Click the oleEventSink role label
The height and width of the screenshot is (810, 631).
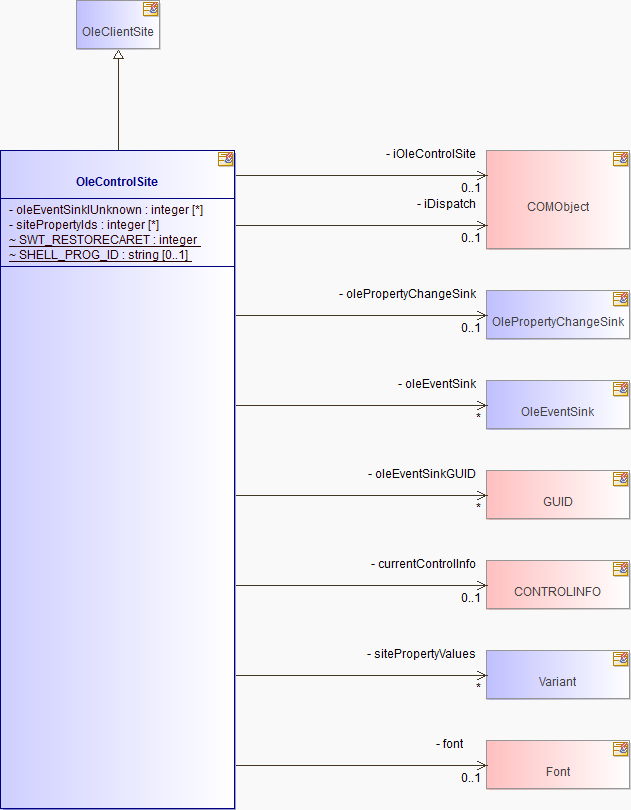coord(437,384)
